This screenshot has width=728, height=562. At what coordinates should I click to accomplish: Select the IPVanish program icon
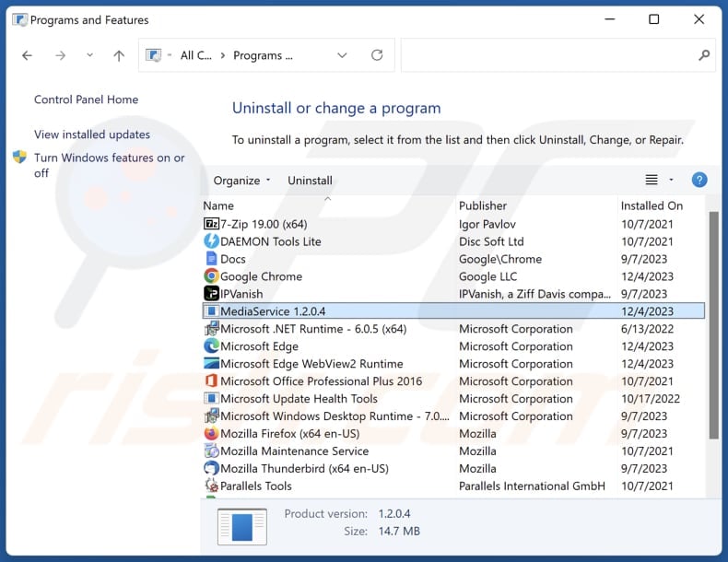tap(211, 294)
